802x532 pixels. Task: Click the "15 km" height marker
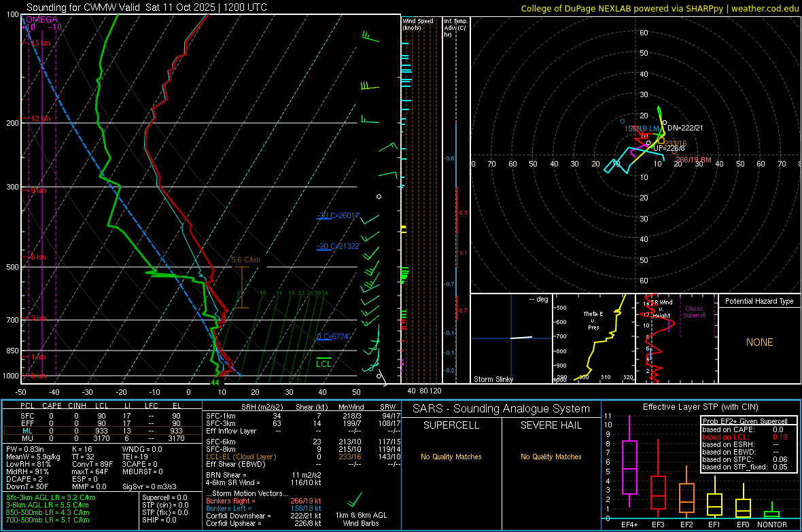(x=40, y=43)
